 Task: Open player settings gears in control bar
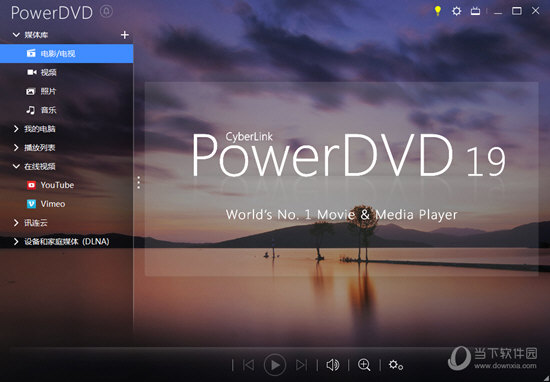coord(396,365)
